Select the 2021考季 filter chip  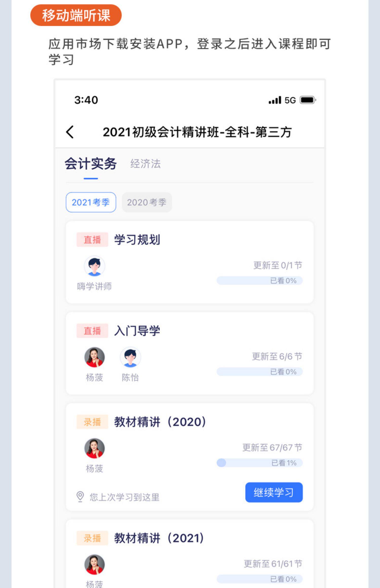(x=91, y=202)
